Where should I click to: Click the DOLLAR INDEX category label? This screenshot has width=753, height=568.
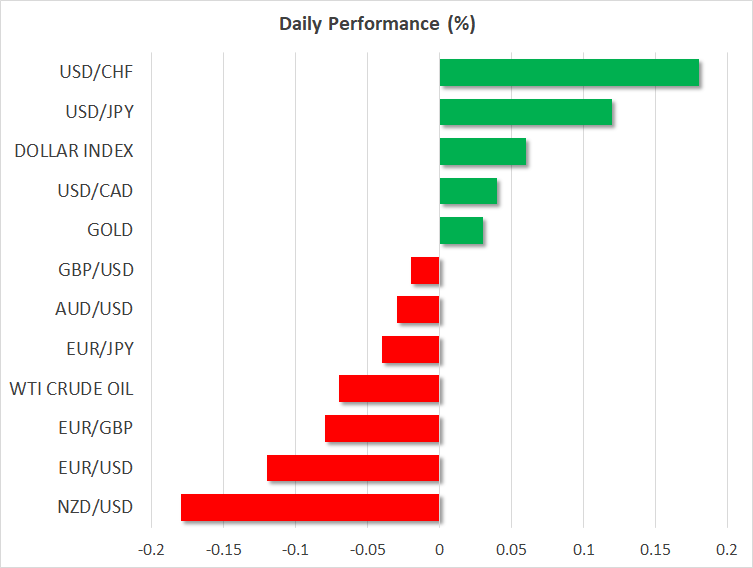pyautogui.click(x=74, y=152)
